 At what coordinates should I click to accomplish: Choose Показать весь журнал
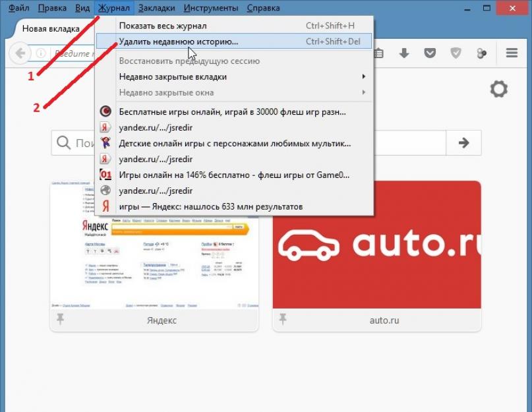pyautogui.click(x=234, y=26)
